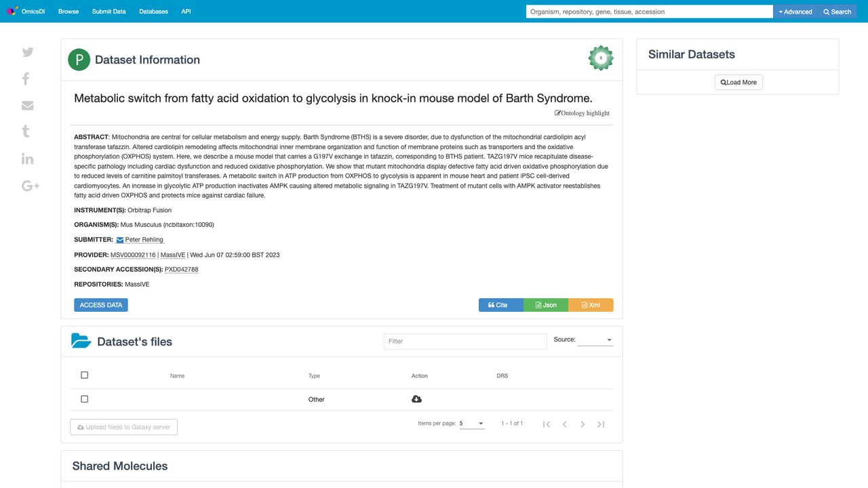Screen dimensions: 868x488
Task: Share dataset on Google Plus
Action: [31, 186]
